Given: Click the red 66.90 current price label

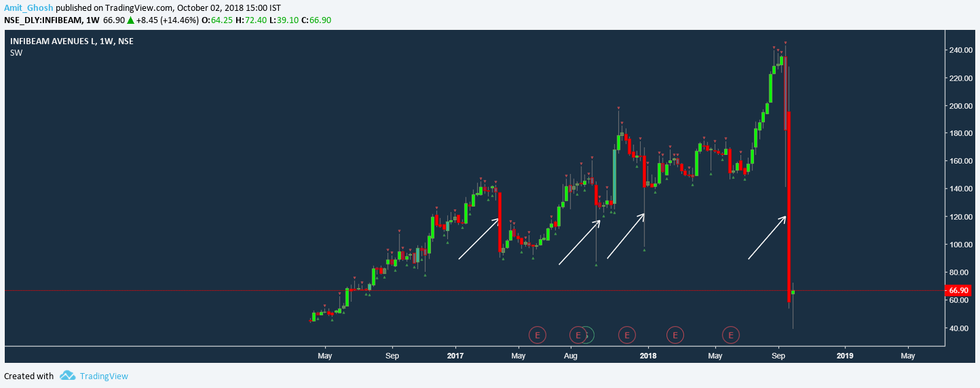Looking at the screenshot, I should click(957, 290).
